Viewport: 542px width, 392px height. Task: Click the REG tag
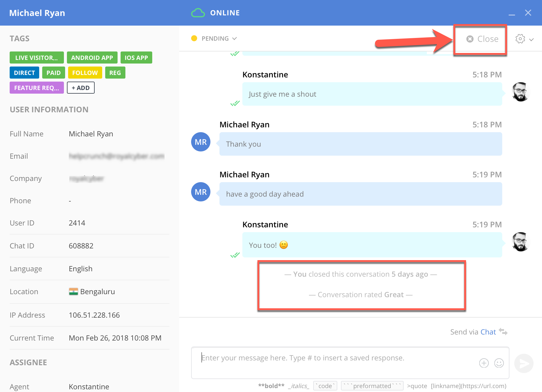pyautogui.click(x=115, y=73)
